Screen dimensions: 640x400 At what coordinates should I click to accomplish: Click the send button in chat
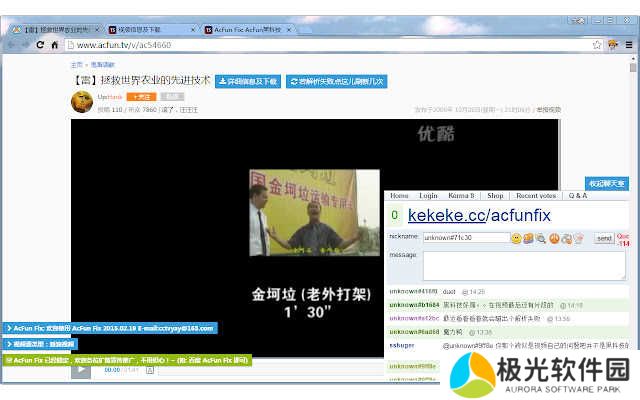click(x=603, y=238)
